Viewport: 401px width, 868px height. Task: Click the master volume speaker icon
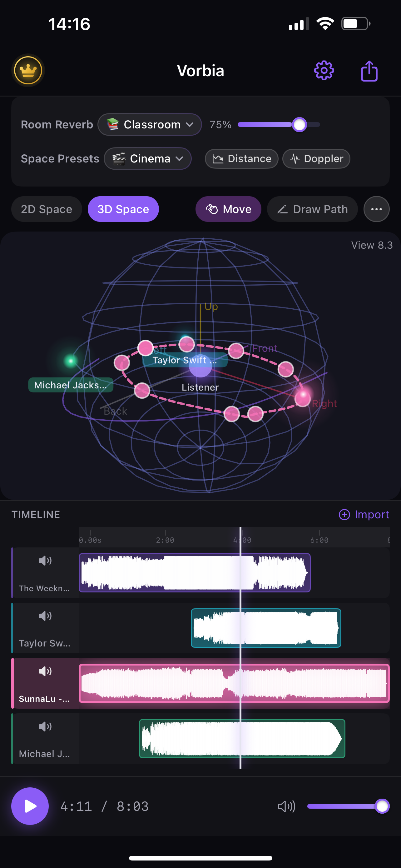pos(286,806)
